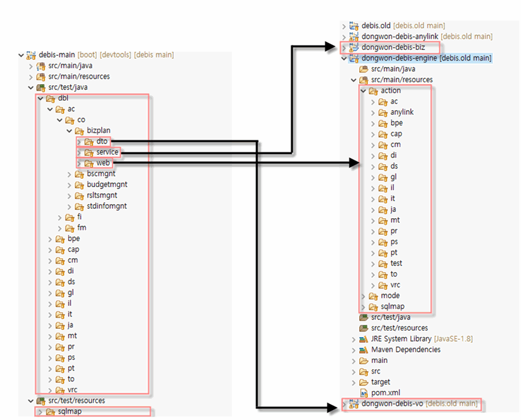Select the fm folder under ac
521x420 pixels.
(82, 228)
